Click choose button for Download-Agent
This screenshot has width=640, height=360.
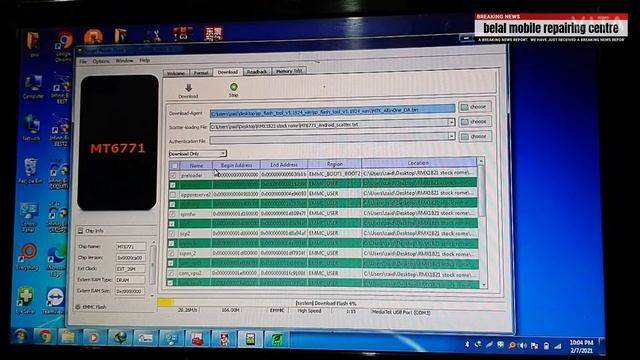(474, 107)
